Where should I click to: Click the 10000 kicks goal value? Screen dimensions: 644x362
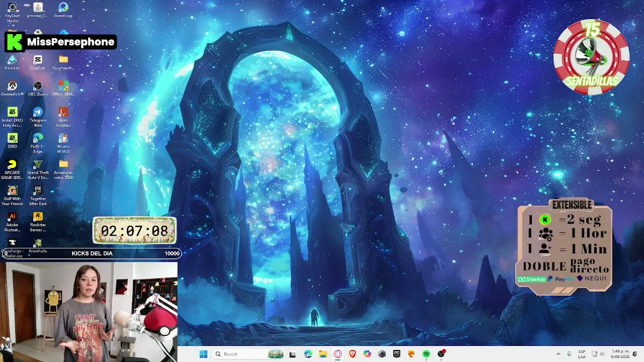[172, 253]
